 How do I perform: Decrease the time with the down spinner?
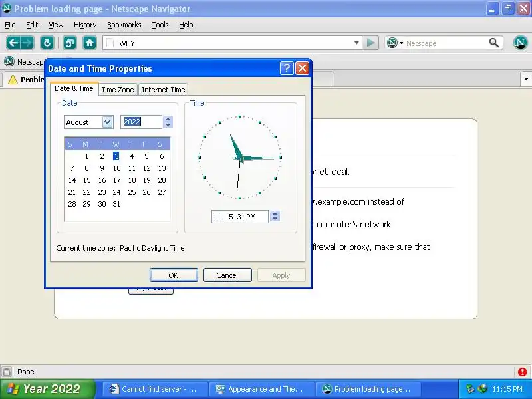click(x=275, y=219)
